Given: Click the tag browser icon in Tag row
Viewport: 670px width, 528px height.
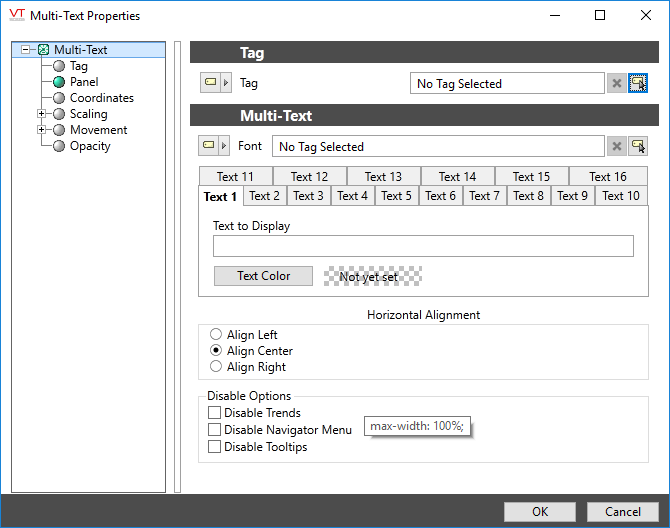Looking at the screenshot, I should pos(637,84).
